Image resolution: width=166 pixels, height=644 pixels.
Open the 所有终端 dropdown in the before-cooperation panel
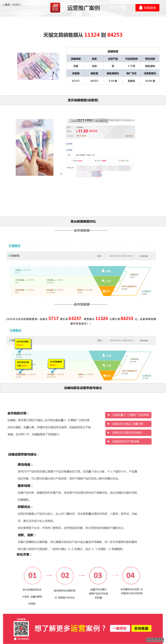pos(146,256)
